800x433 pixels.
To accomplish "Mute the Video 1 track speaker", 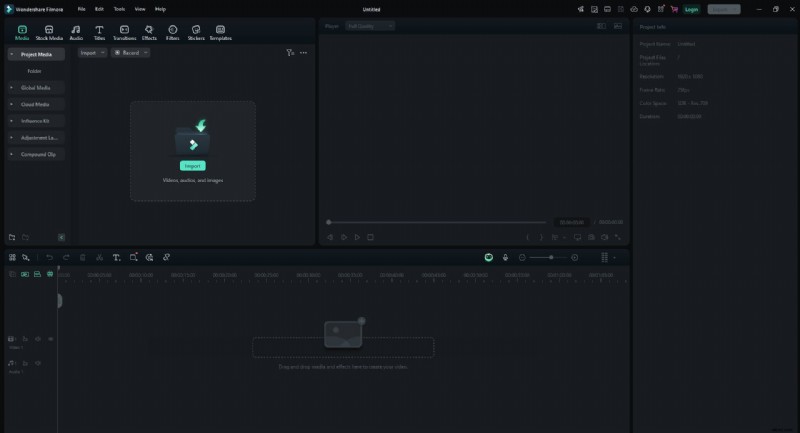I will (38, 339).
